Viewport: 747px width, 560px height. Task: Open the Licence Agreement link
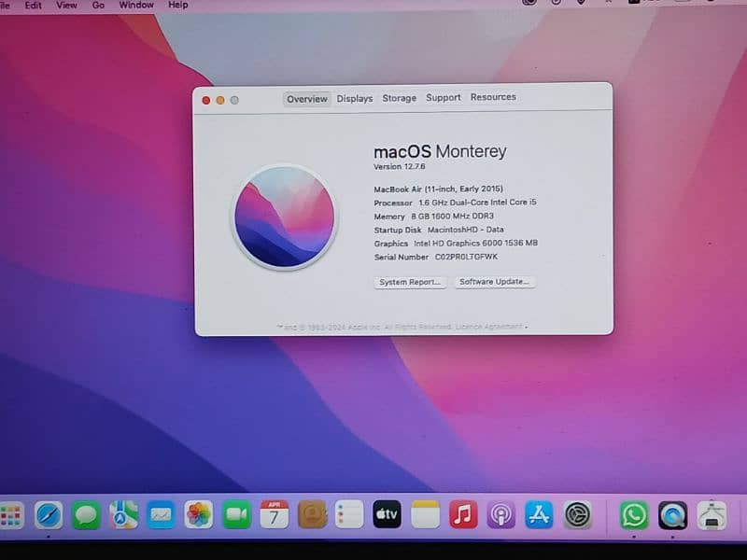pos(488,327)
